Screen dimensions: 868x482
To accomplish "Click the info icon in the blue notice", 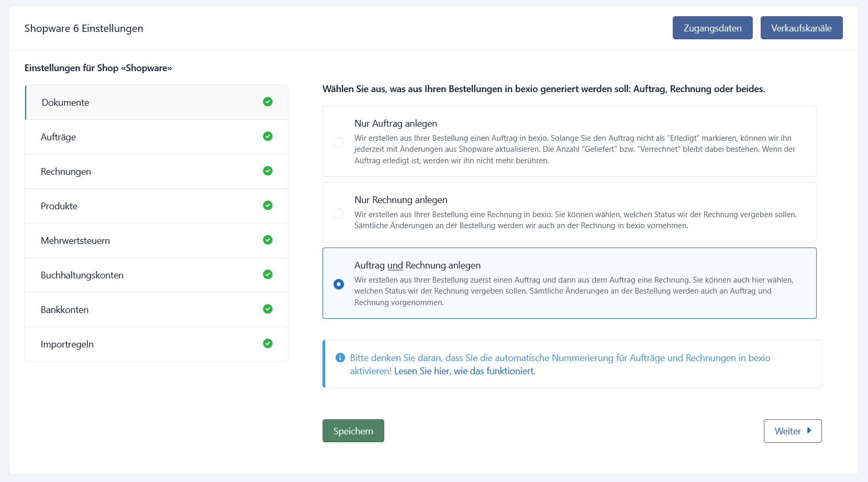I will 340,357.
